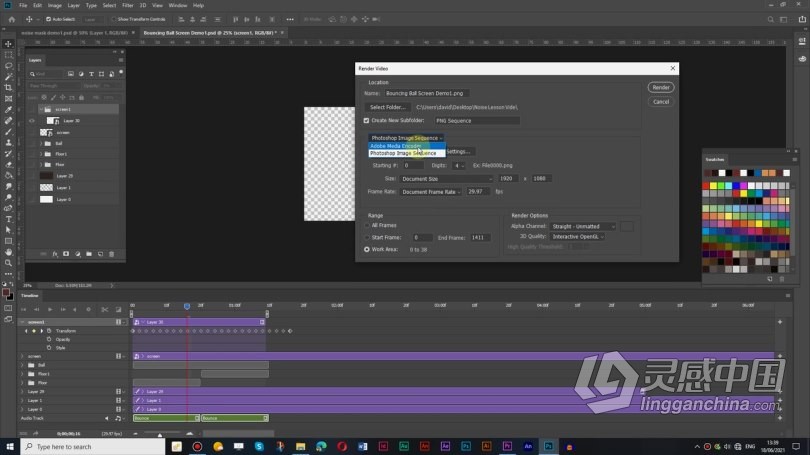810x455 pixels.
Task: Click the timeline zoom slider handle
Action: (160, 435)
